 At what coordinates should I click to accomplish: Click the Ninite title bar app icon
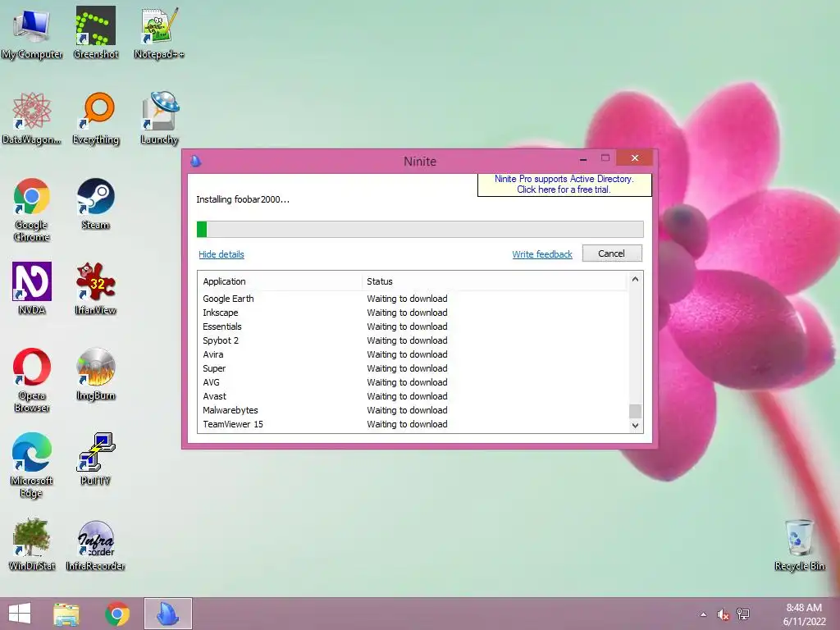coord(195,161)
